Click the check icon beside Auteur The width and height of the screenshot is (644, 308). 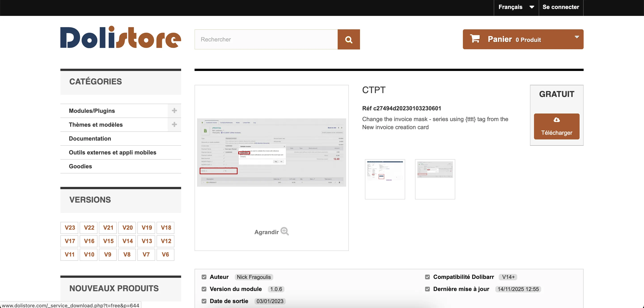pyautogui.click(x=204, y=277)
